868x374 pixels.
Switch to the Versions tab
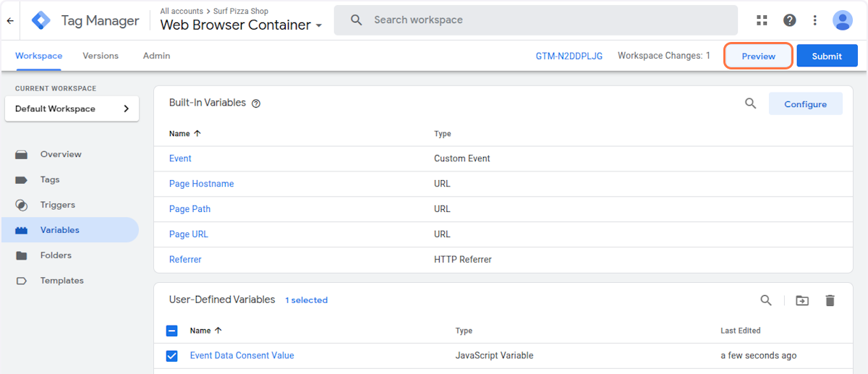tap(101, 56)
